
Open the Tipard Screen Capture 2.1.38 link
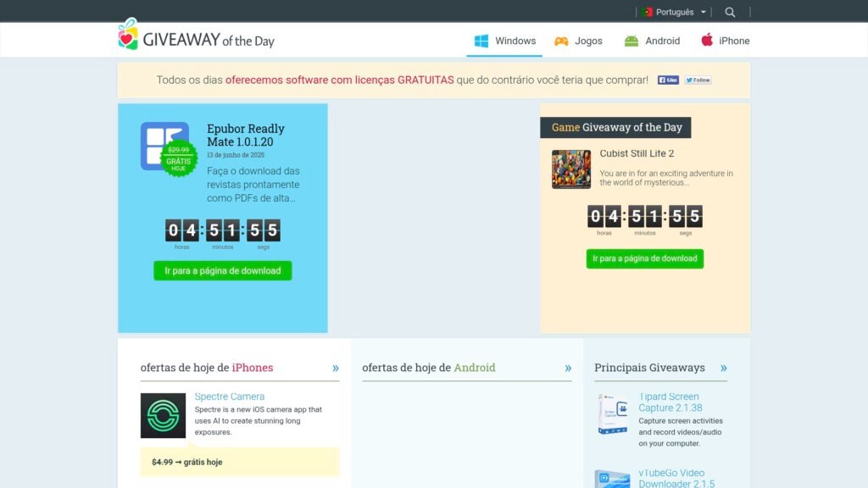point(670,402)
